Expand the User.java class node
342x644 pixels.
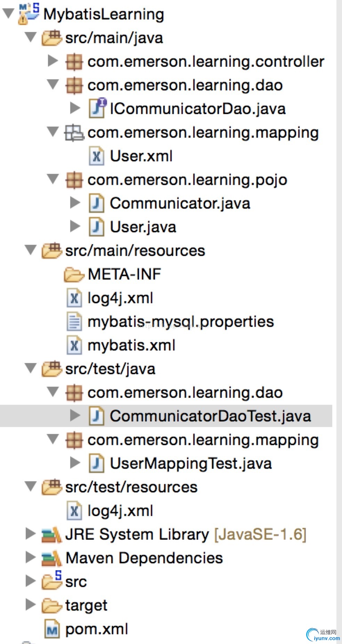click(x=75, y=226)
